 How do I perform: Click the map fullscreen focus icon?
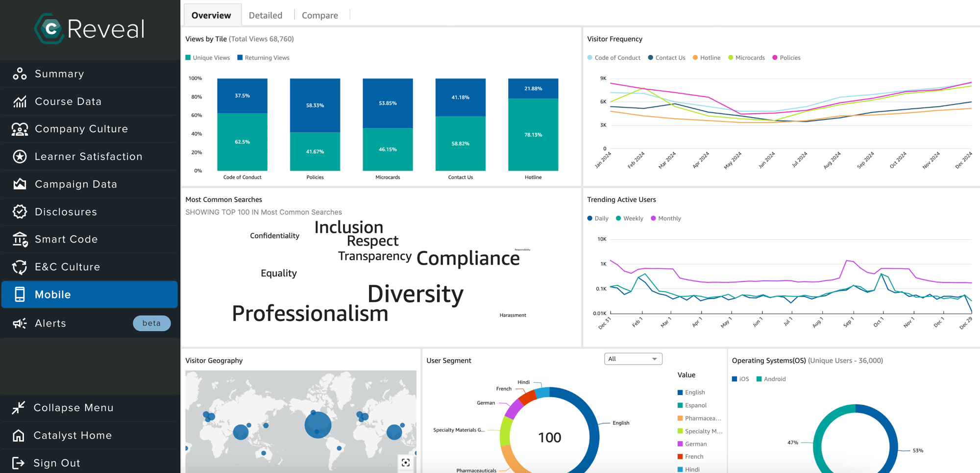pos(406,462)
